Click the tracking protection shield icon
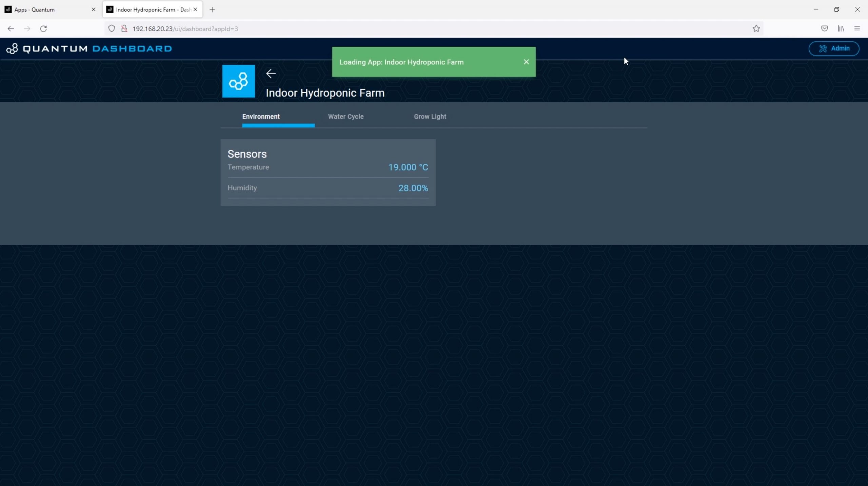Image resolution: width=868 pixels, height=486 pixels. click(x=112, y=29)
